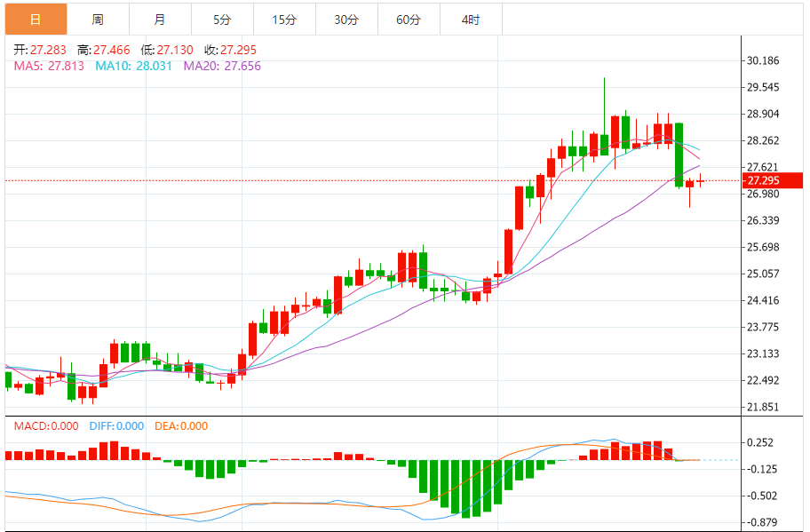Select the 日 daily timeframe tab
This screenshot has width=810, height=532.
coord(36,20)
